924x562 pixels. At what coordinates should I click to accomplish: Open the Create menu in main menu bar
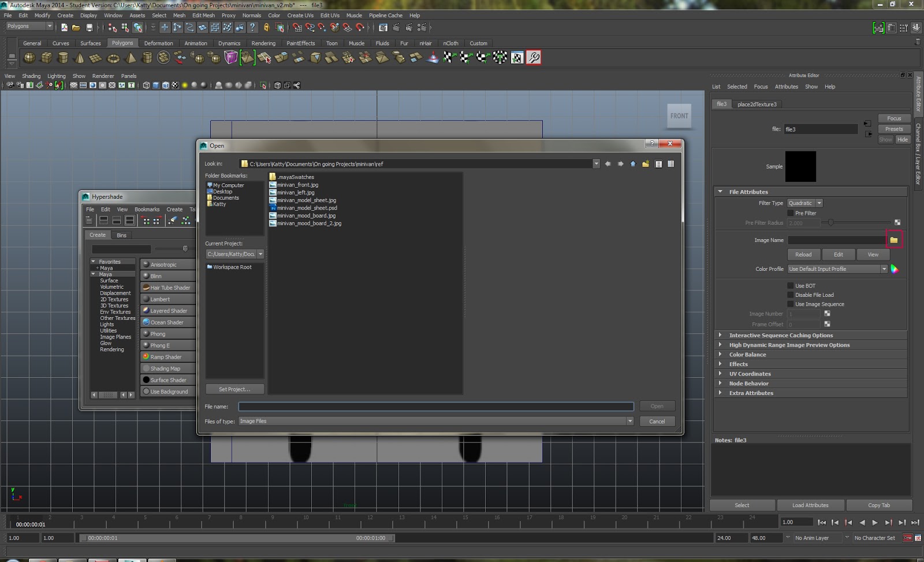coord(65,16)
